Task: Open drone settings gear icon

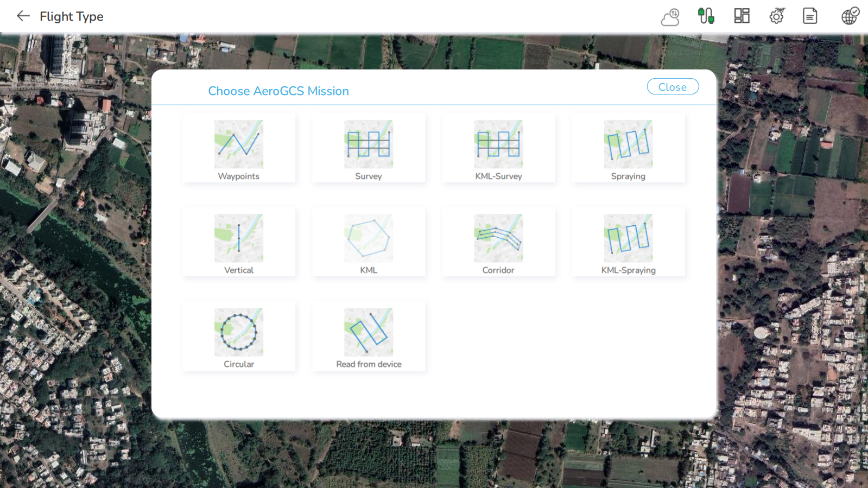Action: [x=777, y=16]
